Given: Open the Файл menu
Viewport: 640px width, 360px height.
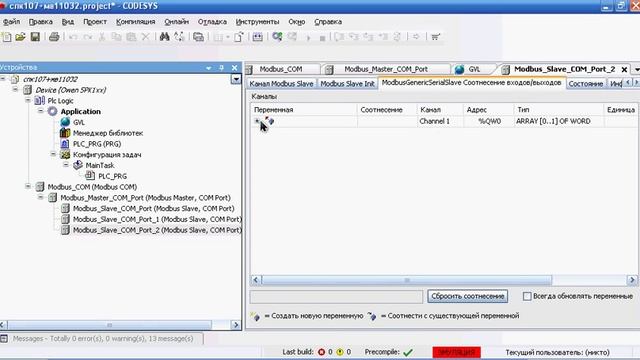Looking at the screenshot, I should point(11,22).
